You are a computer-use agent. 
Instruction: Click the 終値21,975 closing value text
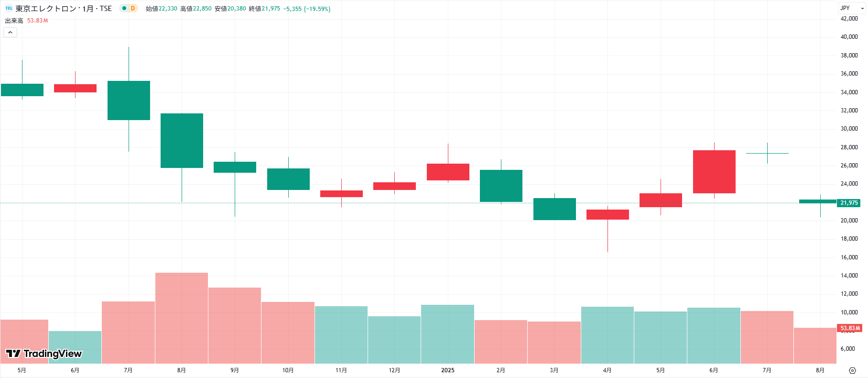click(x=264, y=9)
